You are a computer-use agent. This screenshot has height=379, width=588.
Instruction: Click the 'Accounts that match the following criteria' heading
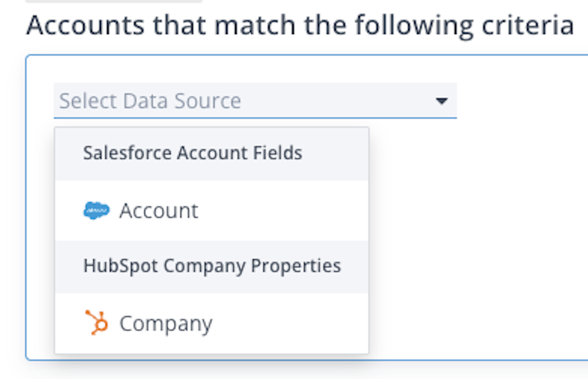point(300,25)
